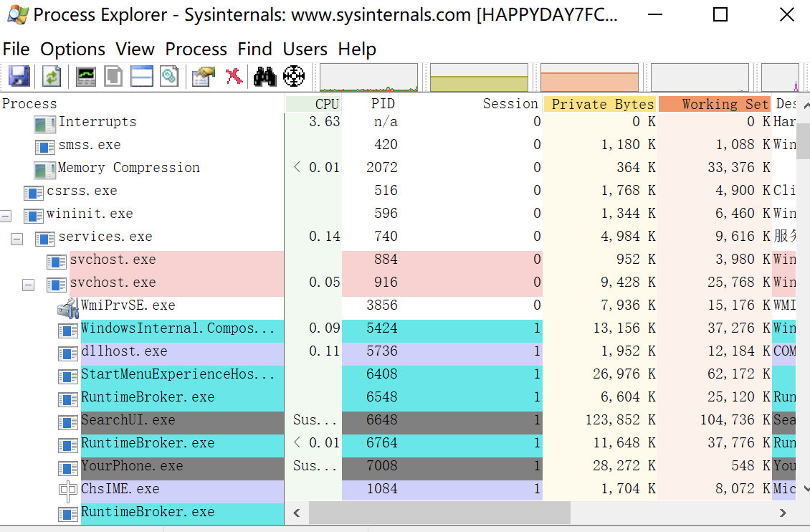Toggle Show Lower Pane toolbar icon
The image size is (810, 532).
tap(141, 77)
